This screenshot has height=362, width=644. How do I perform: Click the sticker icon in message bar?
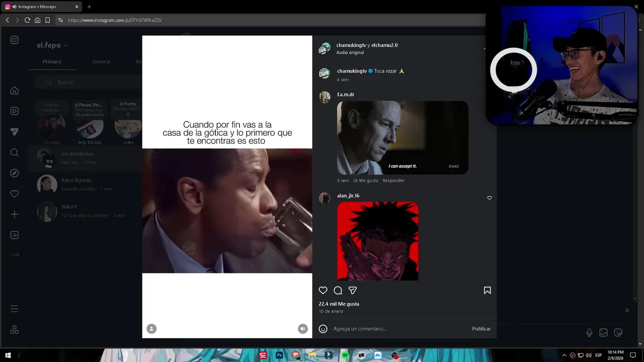tap(618, 332)
